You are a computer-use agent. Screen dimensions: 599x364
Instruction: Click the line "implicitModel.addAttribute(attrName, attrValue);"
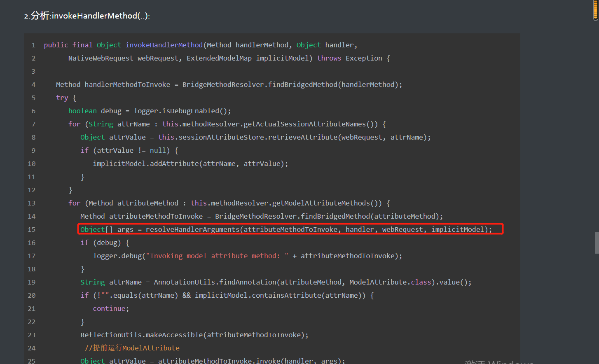tap(190, 163)
